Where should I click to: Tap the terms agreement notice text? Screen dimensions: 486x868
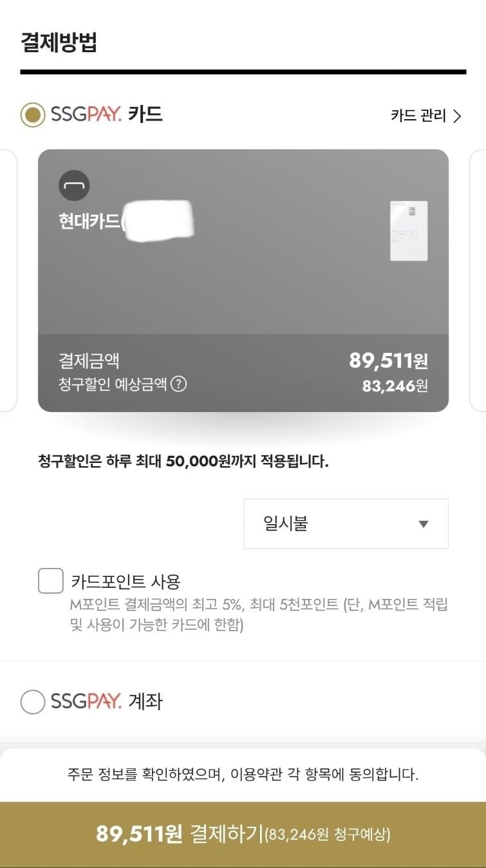coord(243,774)
